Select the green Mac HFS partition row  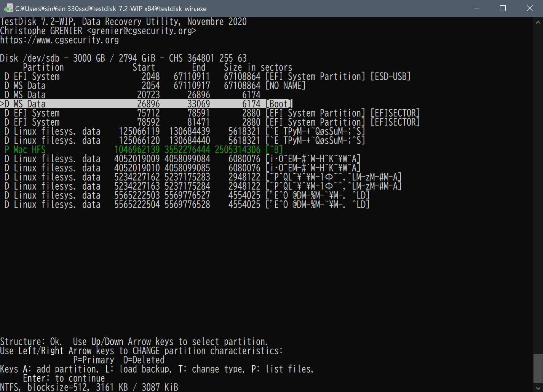143,150
